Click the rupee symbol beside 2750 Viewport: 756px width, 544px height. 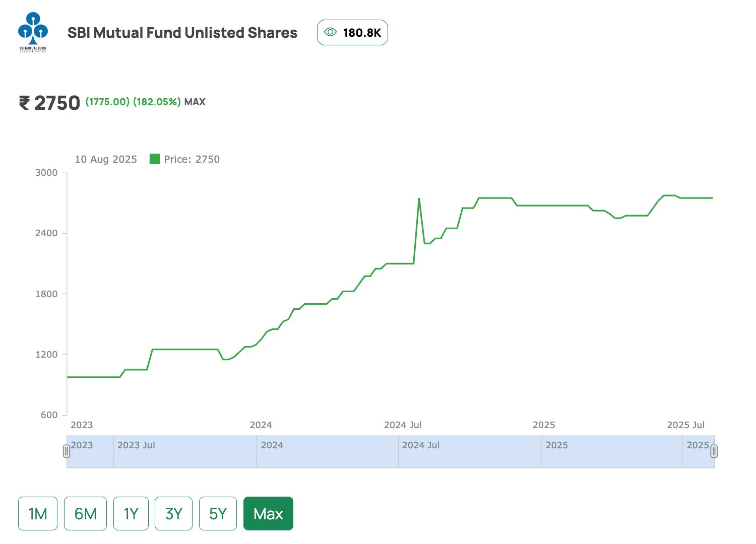point(24,103)
